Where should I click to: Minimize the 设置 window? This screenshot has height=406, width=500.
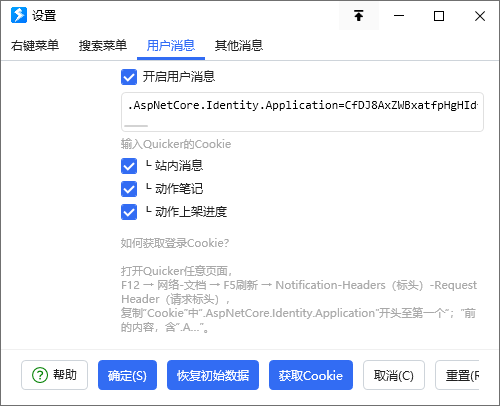tap(399, 16)
